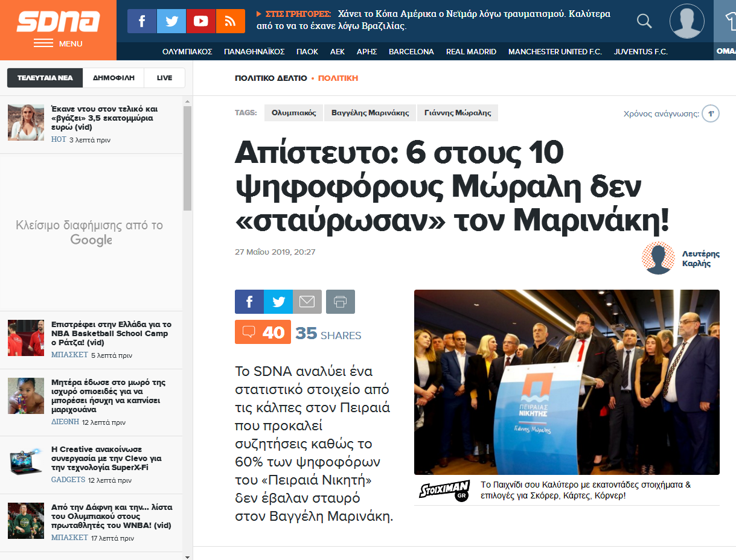Click sidebar scrollbar down arrow
Screen dimensions: 736x560
click(187, 556)
